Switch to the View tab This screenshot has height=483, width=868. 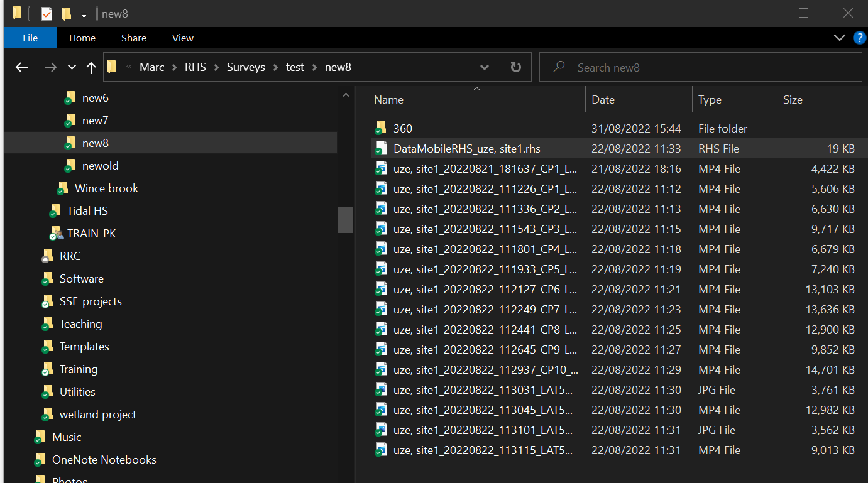(x=182, y=38)
